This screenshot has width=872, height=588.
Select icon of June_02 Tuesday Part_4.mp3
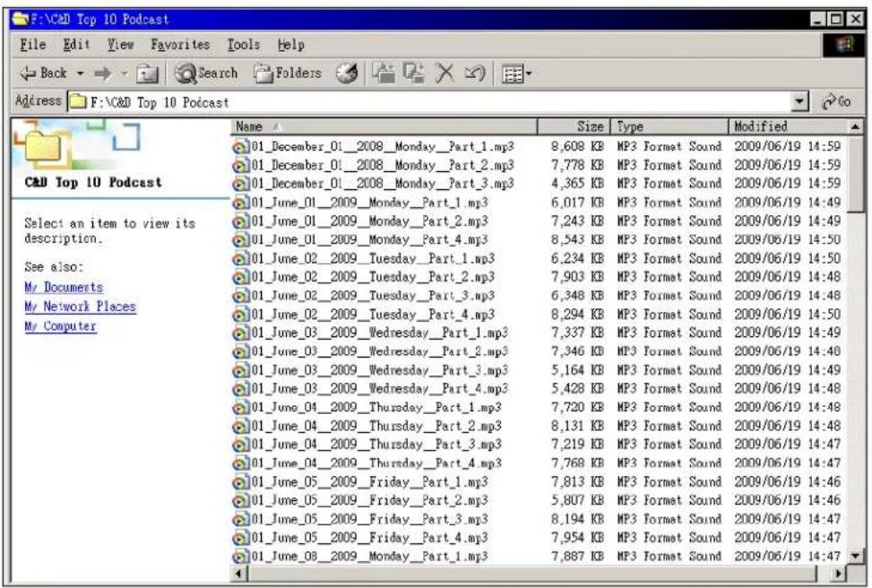click(241, 315)
